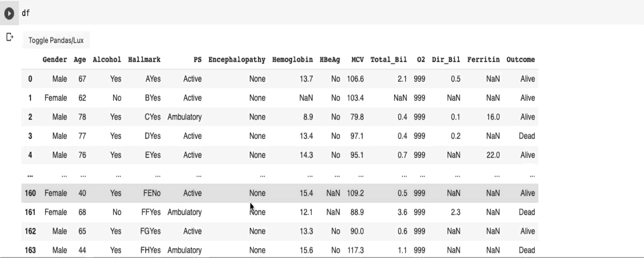The height and width of the screenshot is (258, 644).
Task: Click the Gender column header
Action: coord(55,60)
